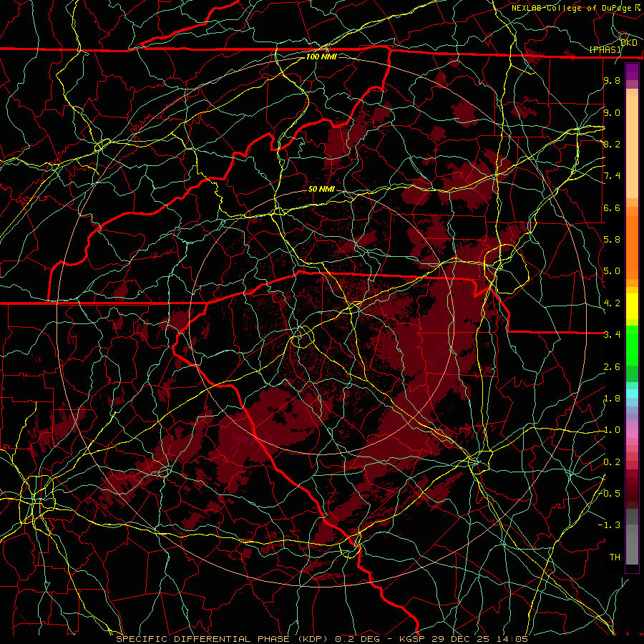Click the -0.5 scale value
This screenshot has height=644, width=644.
tap(609, 494)
